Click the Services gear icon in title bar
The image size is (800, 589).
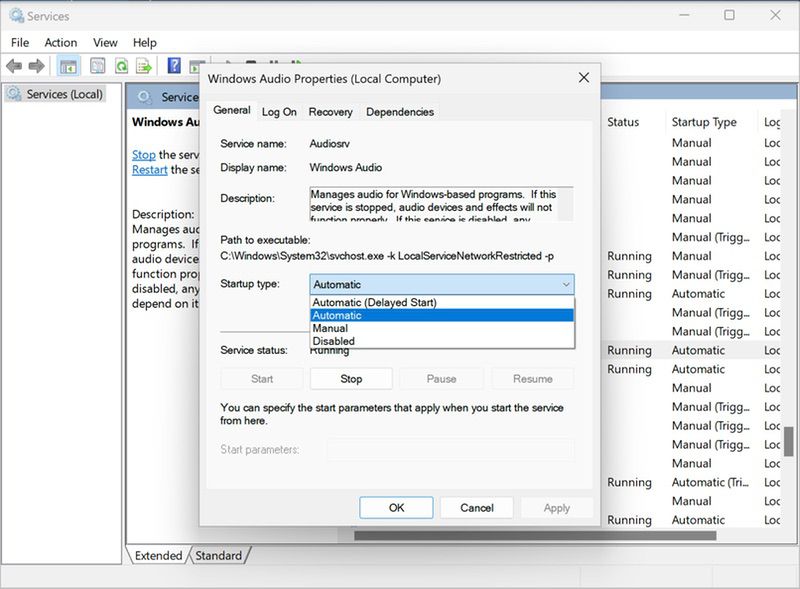[16, 16]
